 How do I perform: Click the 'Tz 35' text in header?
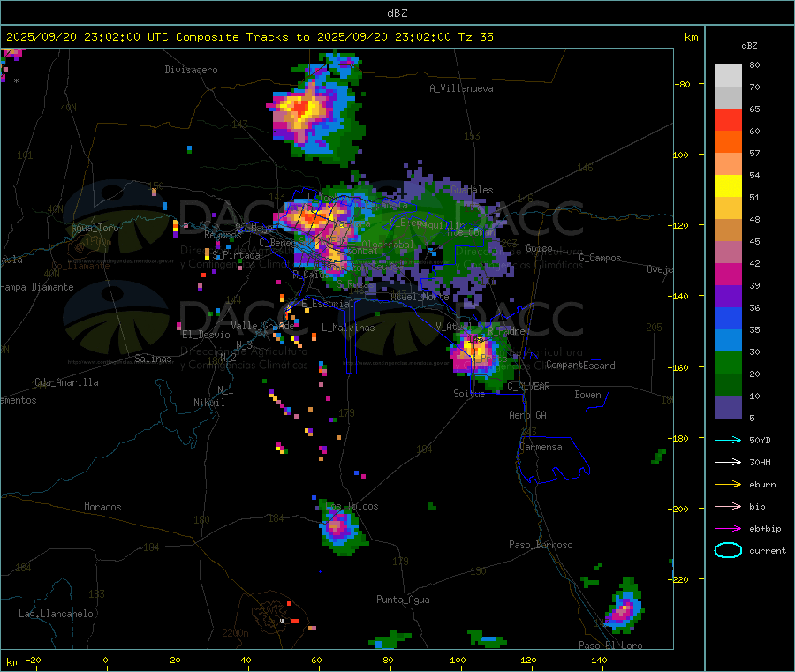475,37
